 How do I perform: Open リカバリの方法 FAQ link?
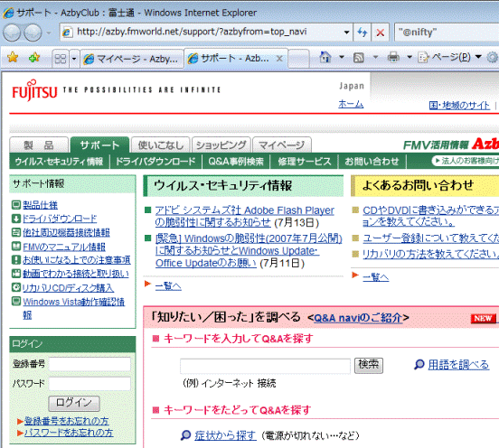tap(431, 254)
